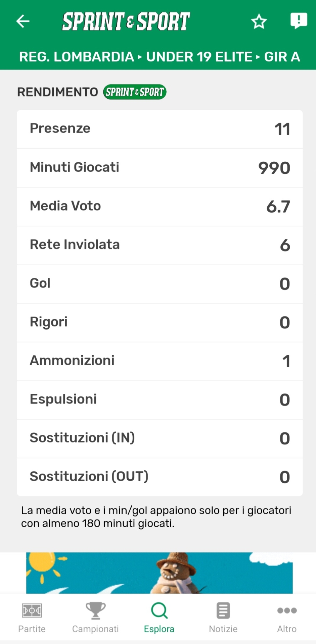Screen dimensions: 316x644
Task: Go to GIR A breadcrumb
Action: (x=282, y=57)
